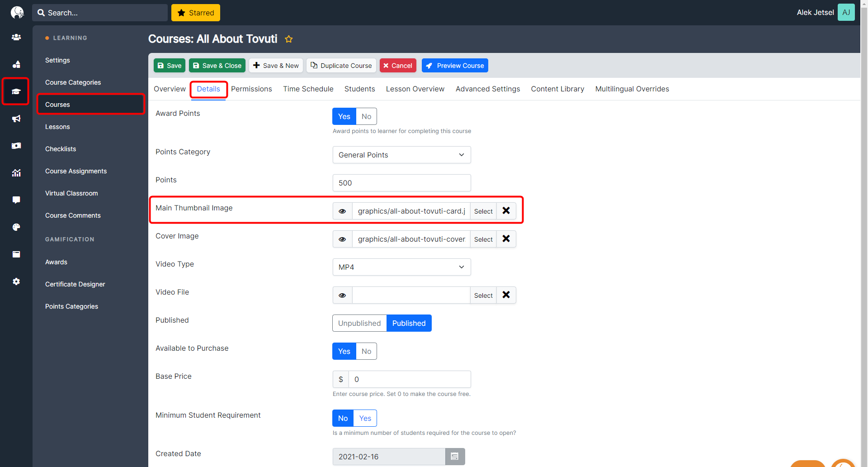Preview the Main Thumbnail Image eye icon
The width and height of the screenshot is (868, 467).
point(343,211)
